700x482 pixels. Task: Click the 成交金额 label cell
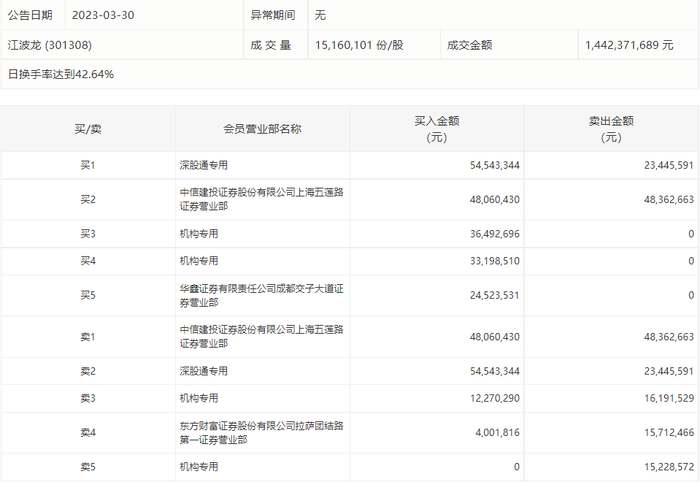[509, 45]
